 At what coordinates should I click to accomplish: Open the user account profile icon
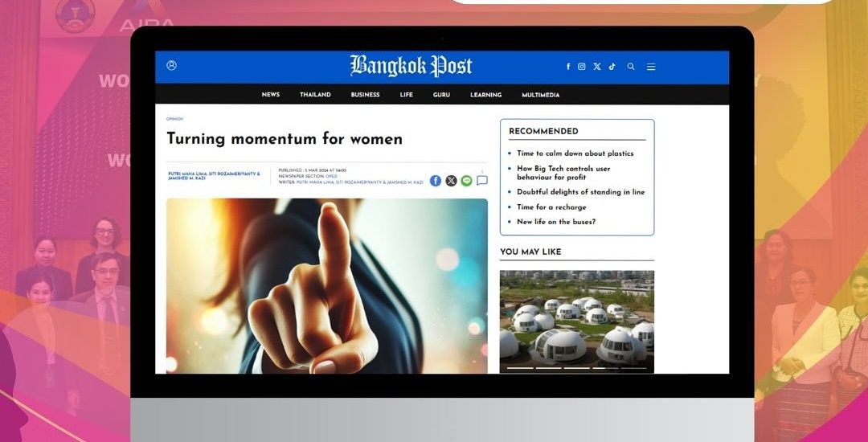(172, 65)
